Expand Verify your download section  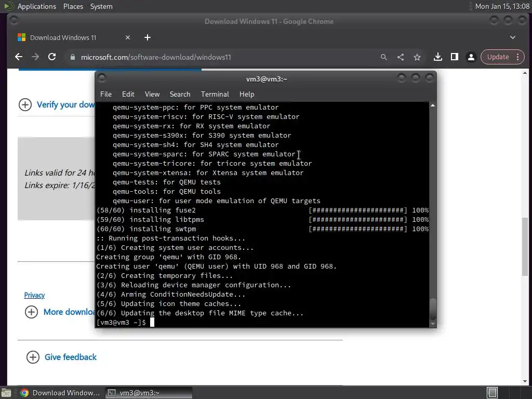click(25, 104)
